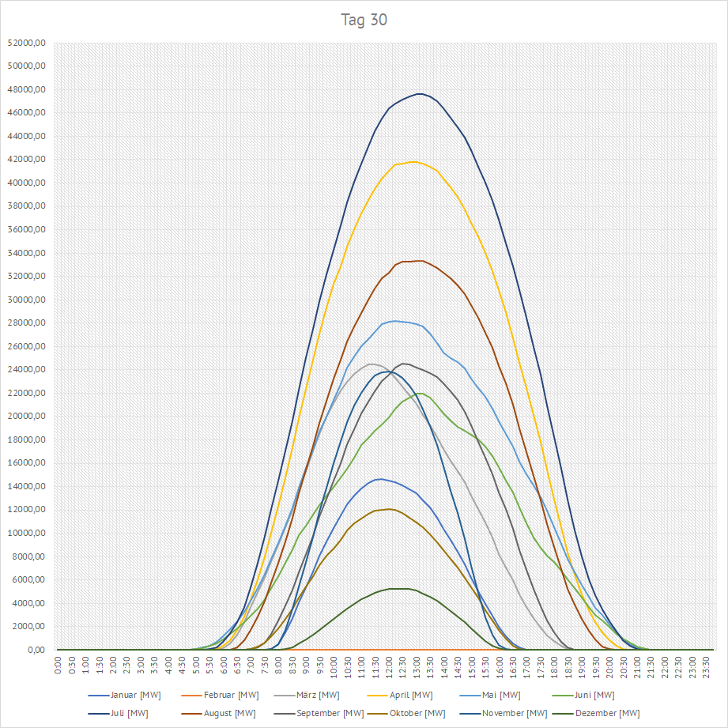Image resolution: width=728 pixels, height=728 pixels.
Task: Click the 12:00 label on the time axis
Action: pos(390,666)
